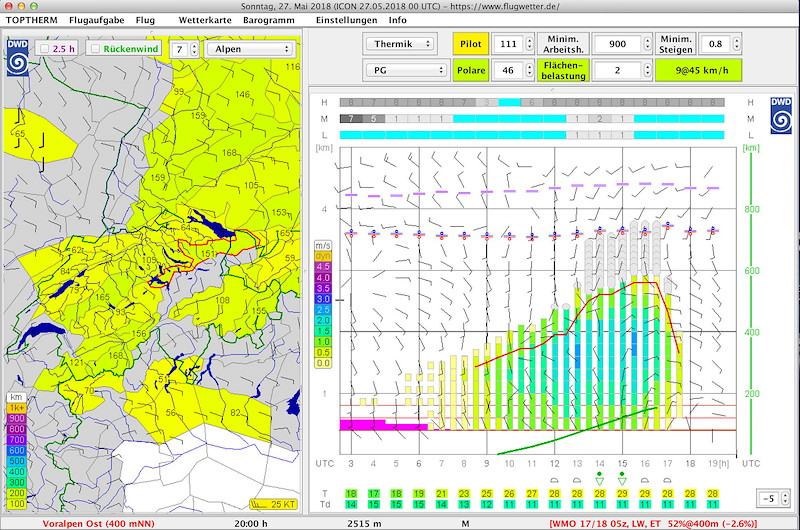Click the green macOS maximize button
This screenshot has width=800, height=530.
pyautogui.click(x=34, y=6)
